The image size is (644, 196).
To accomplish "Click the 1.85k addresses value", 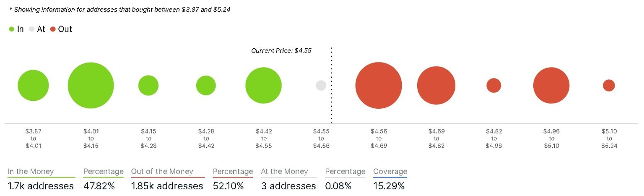I will (x=167, y=186).
